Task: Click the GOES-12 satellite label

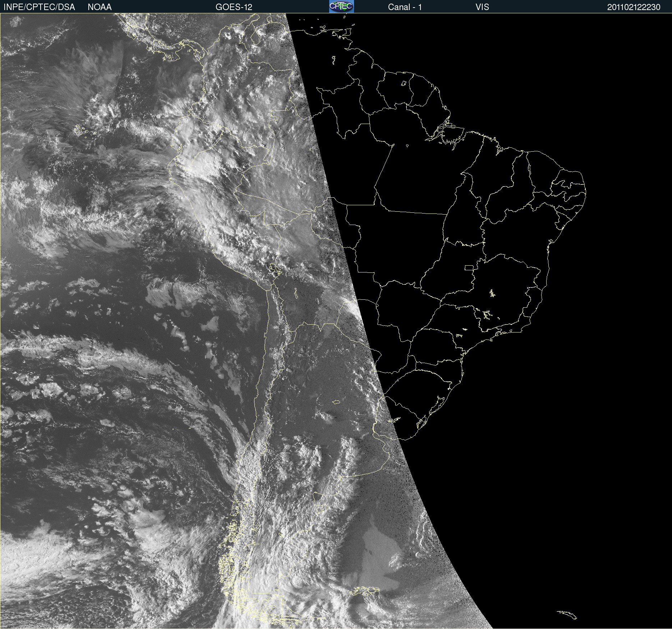Action: (x=234, y=7)
